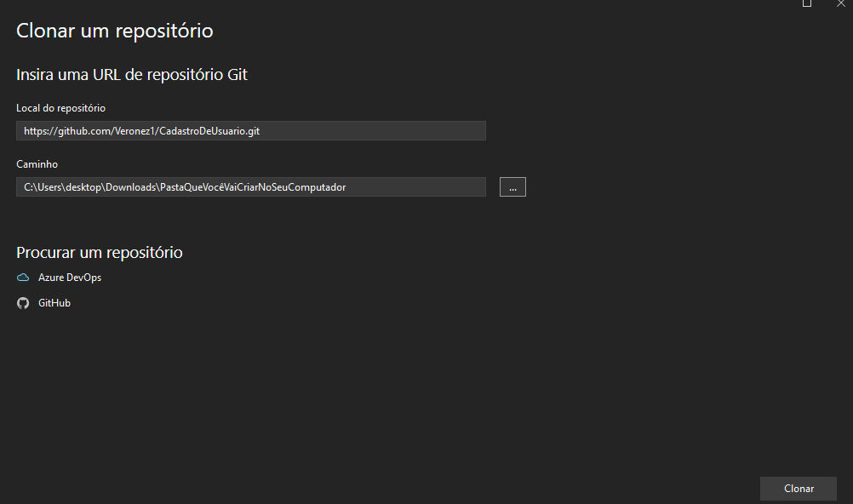Browse repositories via the GitHub label
The height and width of the screenshot is (504, 853).
tap(54, 303)
